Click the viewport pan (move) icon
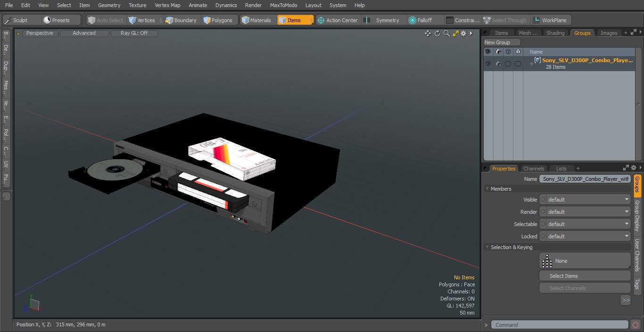The height and width of the screenshot is (332, 644). click(x=428, y=33)
